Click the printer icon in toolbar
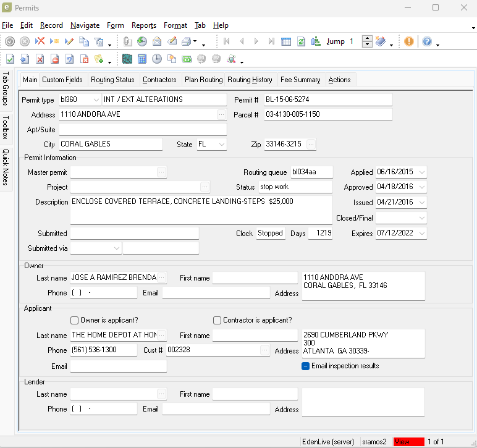Viewport: 477px width, 448px height. [186, 41]
